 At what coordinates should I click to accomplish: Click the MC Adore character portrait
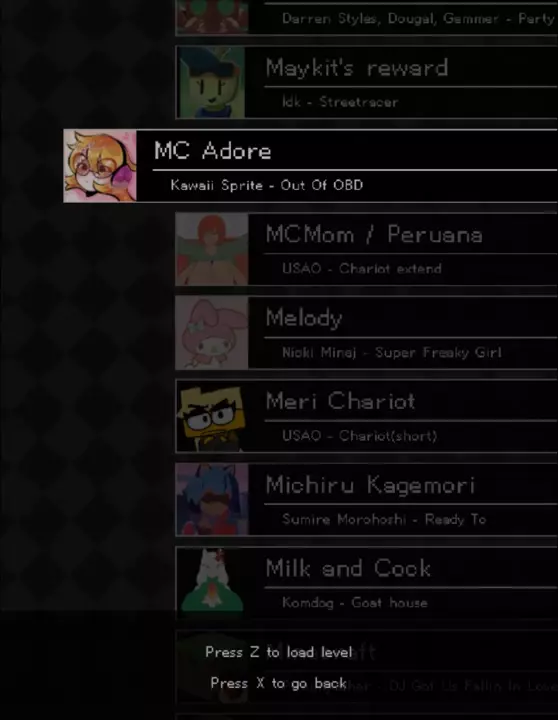pos(100,166)
